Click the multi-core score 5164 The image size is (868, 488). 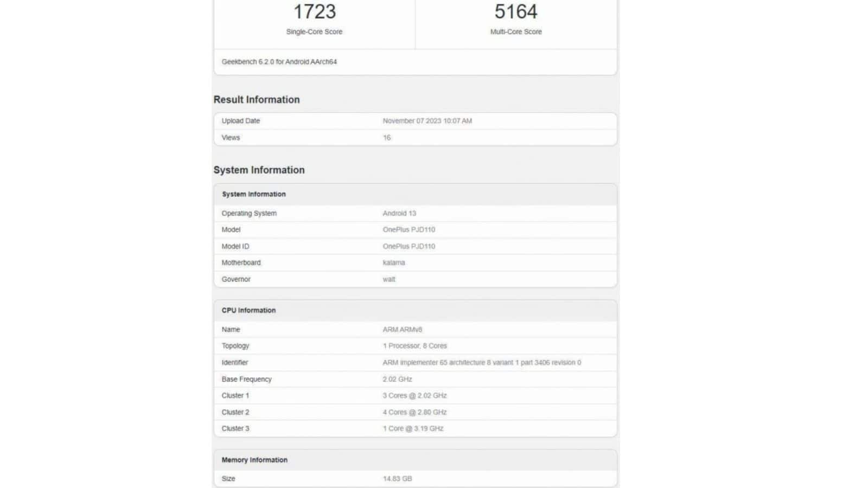pyautogui.click(x=516, y=11)
